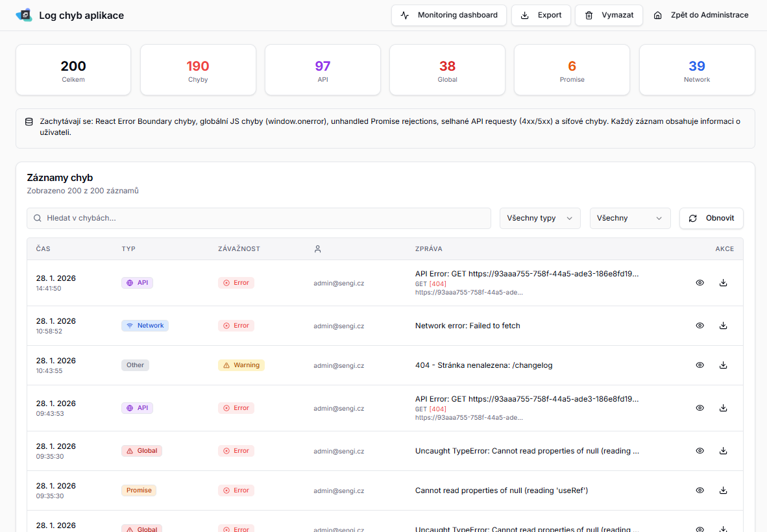The width and height of the screenshot is (767, 532).
Task: Click the database icon in the info banner
Action: (29, 122)
